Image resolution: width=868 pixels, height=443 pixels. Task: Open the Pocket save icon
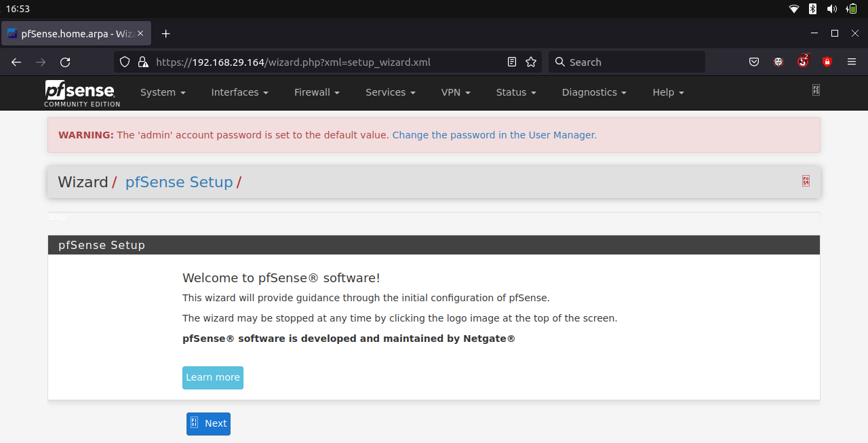(x=753, y=62)
